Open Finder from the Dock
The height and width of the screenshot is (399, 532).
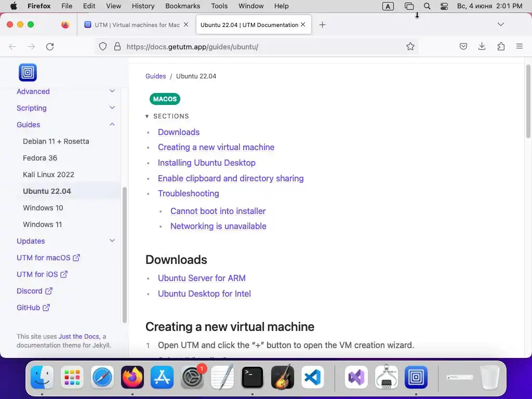pos(42,377)
